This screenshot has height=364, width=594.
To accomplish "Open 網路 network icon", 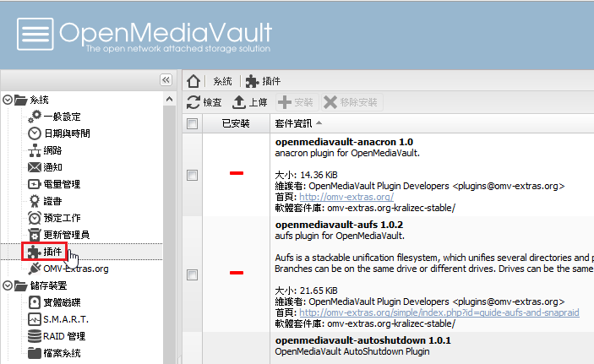I will point(35,150).
